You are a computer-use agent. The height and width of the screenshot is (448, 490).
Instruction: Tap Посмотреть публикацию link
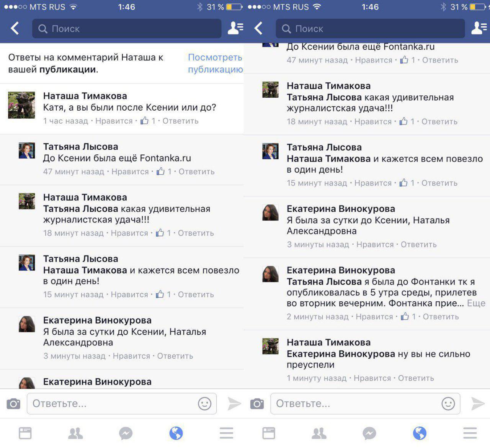(215, 63)
